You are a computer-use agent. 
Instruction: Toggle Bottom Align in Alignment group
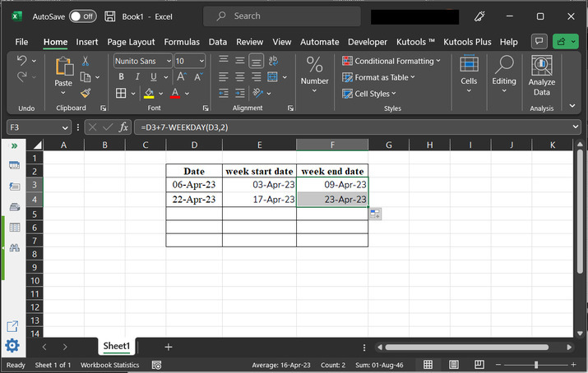(x=256, y=60)
